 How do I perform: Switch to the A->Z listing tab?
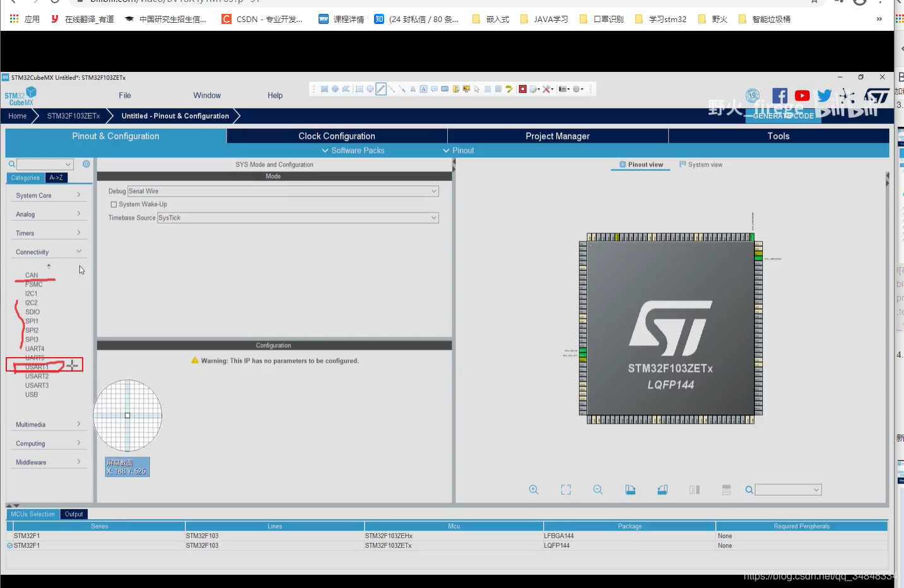click(56, 178)
